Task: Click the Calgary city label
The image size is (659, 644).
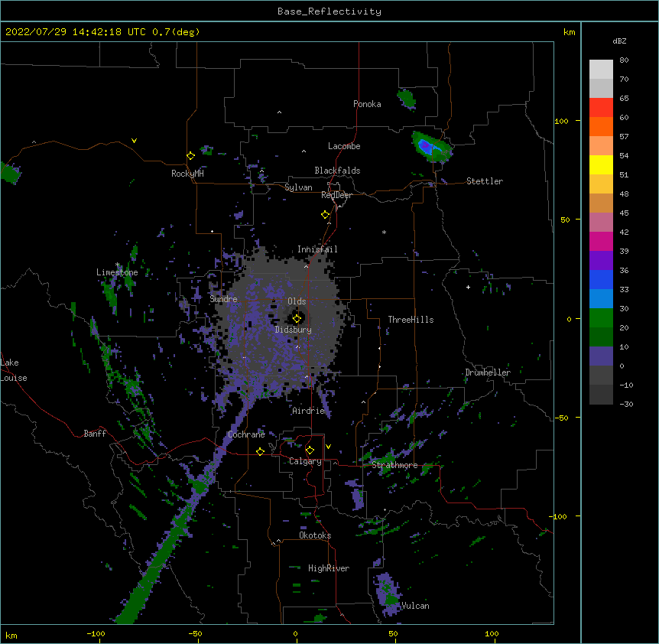Action: [x=305, y=461]
